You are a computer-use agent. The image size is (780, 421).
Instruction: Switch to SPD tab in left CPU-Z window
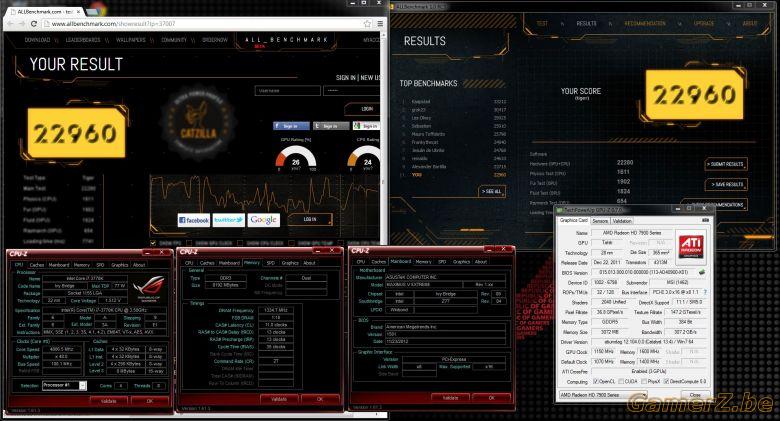coord(100,265)
